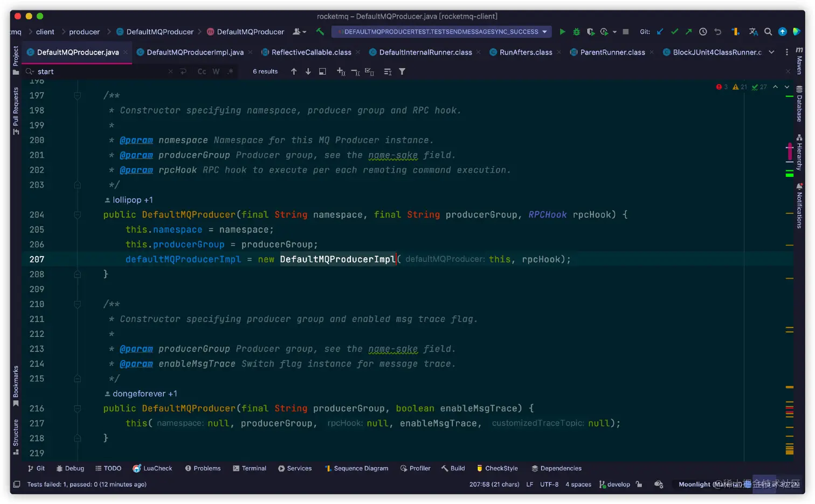Toggle match case Cc option
The height and width of the screenshot is (504, 815).
click(x=202, y=72)
